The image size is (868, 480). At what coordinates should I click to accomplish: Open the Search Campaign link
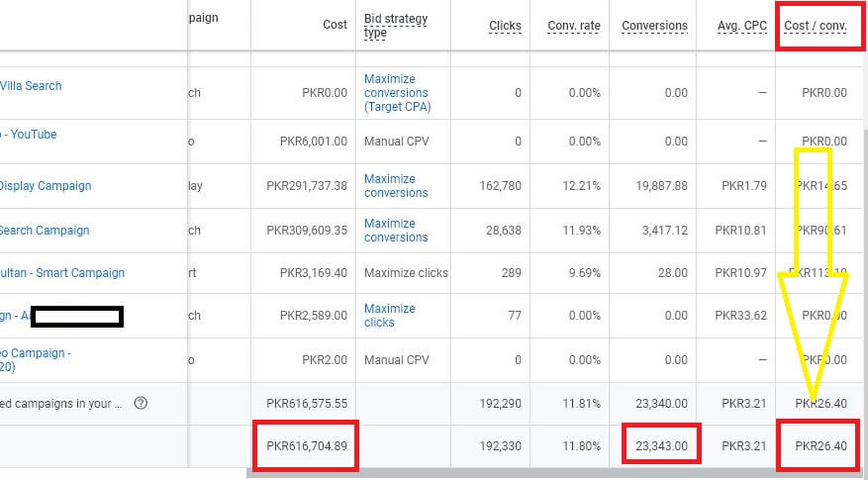[x=44, y=231]
